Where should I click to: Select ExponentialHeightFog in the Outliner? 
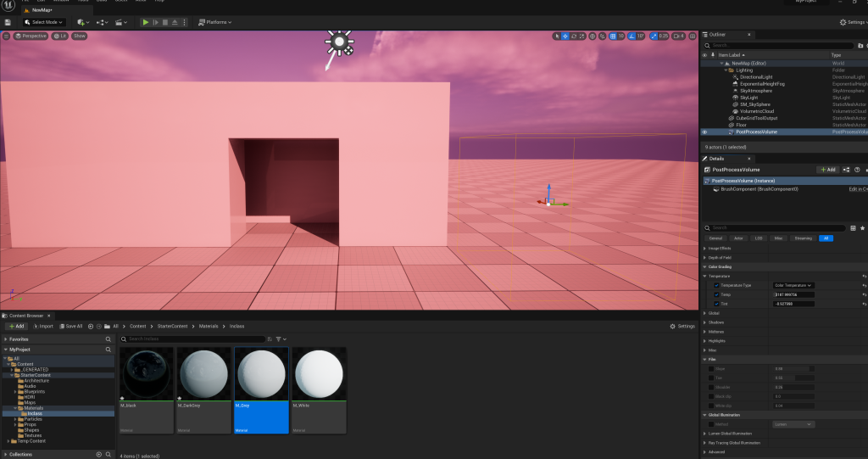tap(762, 84)
